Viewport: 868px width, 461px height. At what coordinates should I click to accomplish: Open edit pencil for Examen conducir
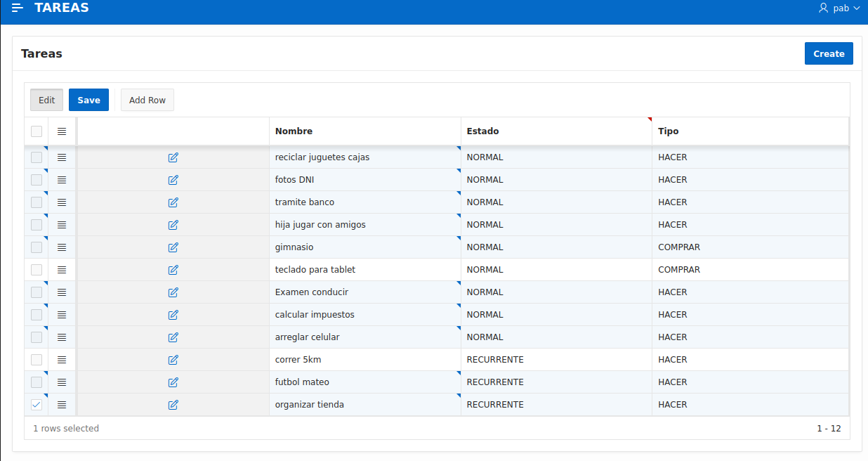click(x=173, y=292)
